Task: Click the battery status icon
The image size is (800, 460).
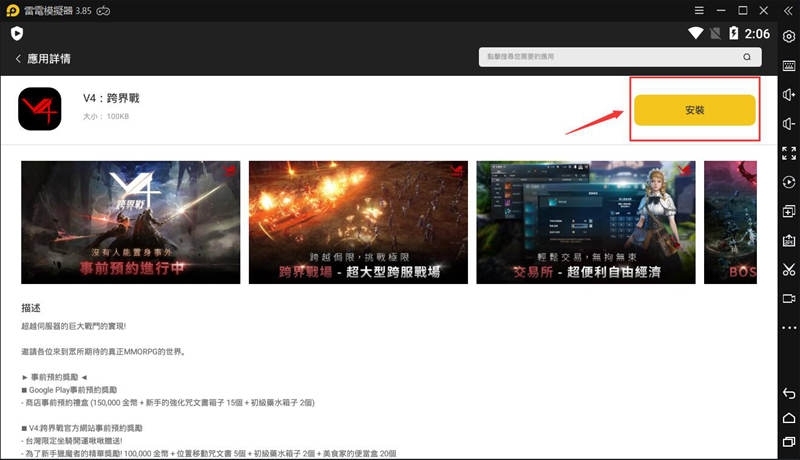Action: coord(733,34)
